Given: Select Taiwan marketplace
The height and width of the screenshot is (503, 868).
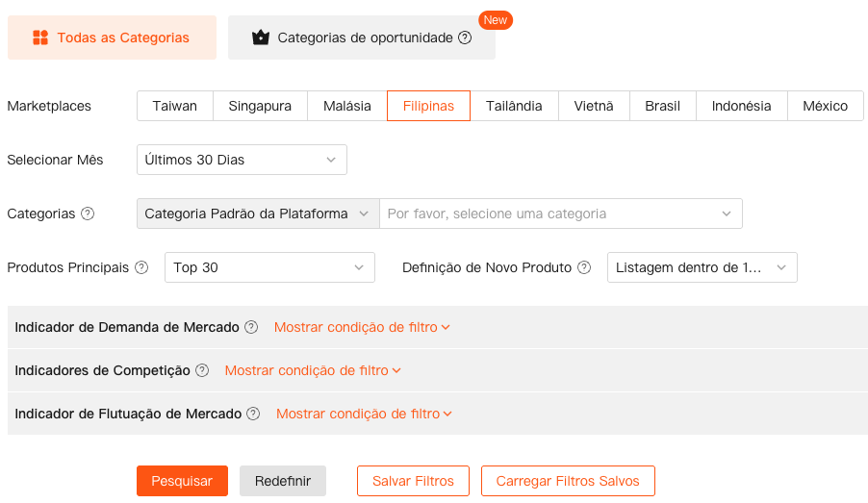Looking at the screenshot, I should [174, 106].
